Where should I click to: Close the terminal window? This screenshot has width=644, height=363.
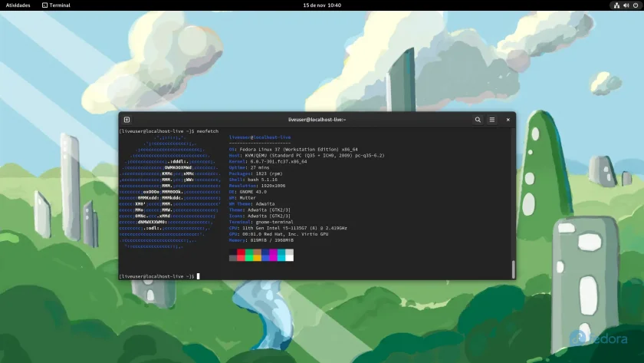(508, 120)
